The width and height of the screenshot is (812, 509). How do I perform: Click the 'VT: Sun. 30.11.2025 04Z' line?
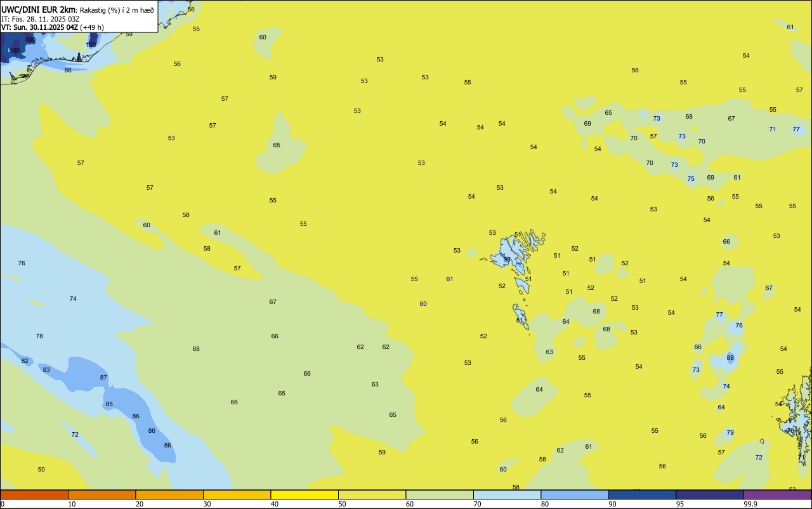39,27
